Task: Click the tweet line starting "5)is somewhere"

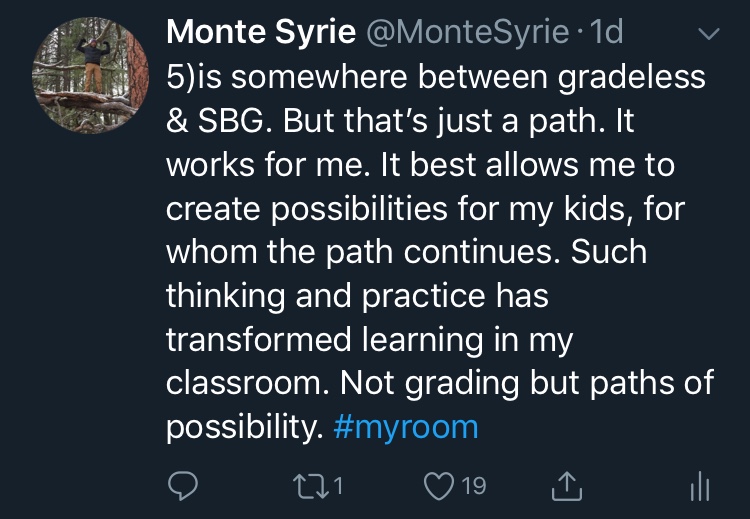Action: click(x=435, y=76)
